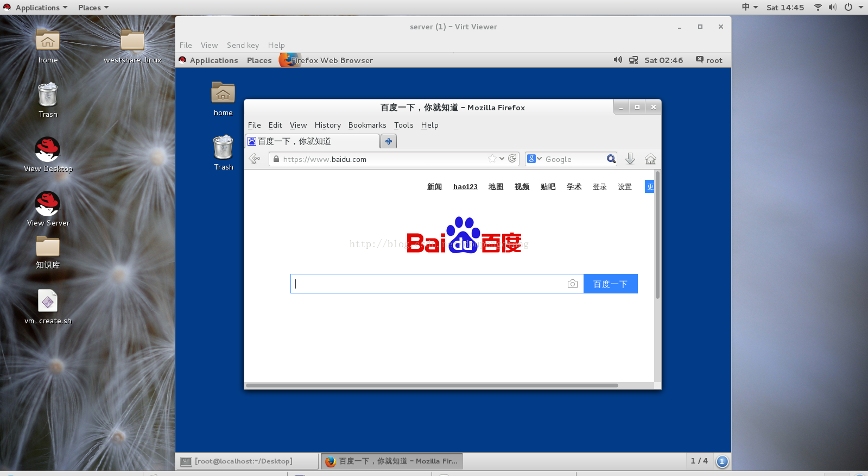Reload the baidu page in Firefox

(x=512, y=159)
